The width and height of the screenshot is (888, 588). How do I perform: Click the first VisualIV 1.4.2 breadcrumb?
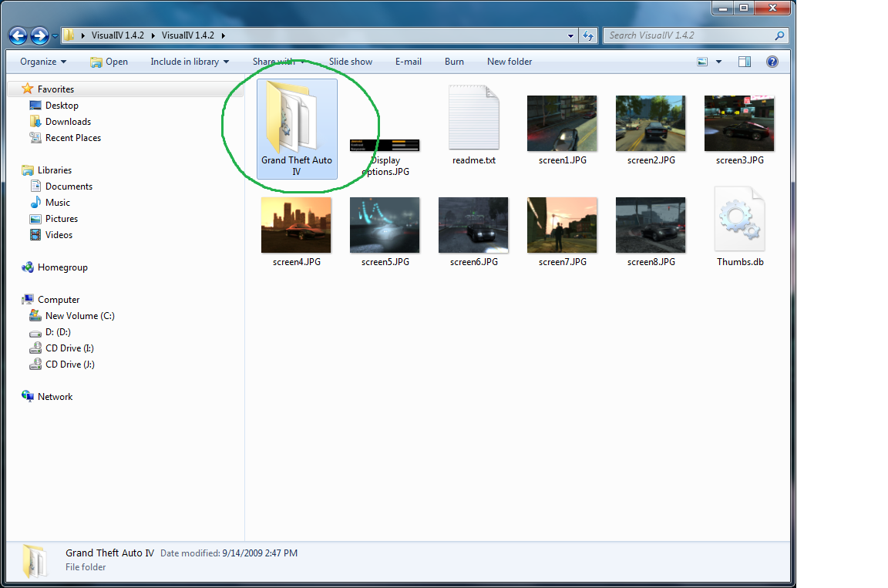118,35
